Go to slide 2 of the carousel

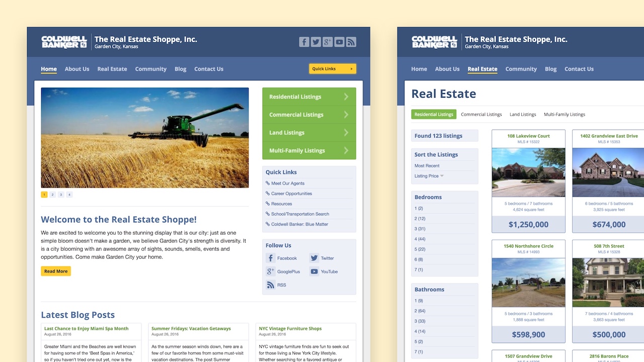52,195
